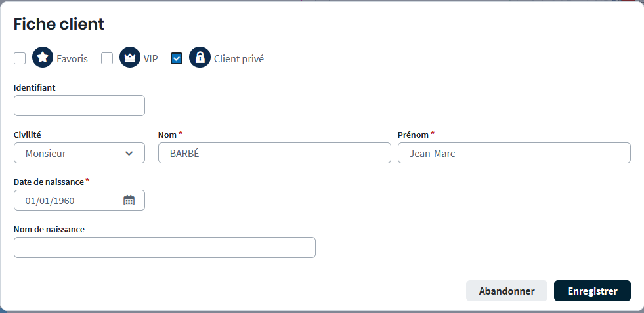Viewport: 644px width, 313px height.
Task: Click the padlock Client privé icon
Action: (200, 58)
